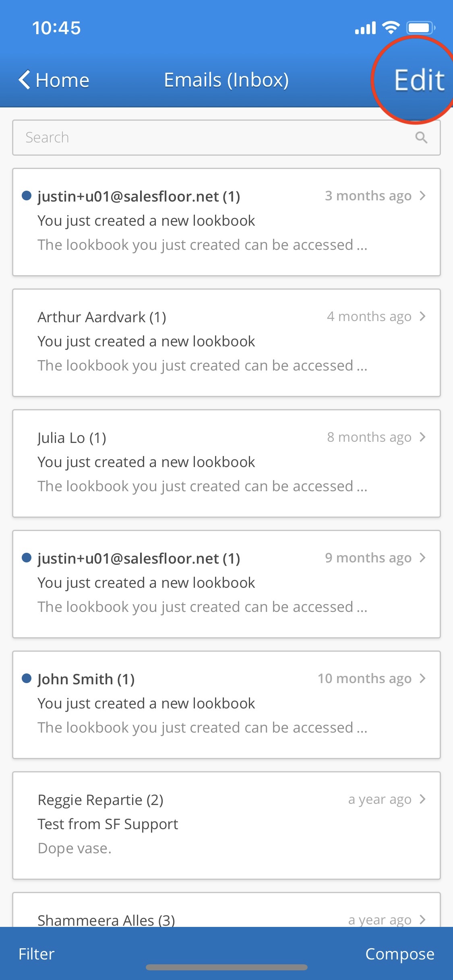This screenshot has height=980, width=453.
Task: Tap the Wi-Fi status icon
Action: click(x=390, y=27)
